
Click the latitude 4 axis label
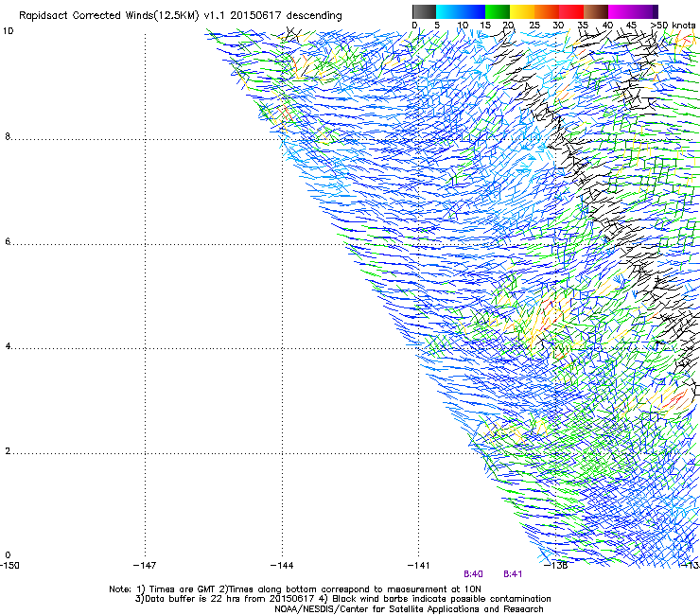tap(8, 346)
